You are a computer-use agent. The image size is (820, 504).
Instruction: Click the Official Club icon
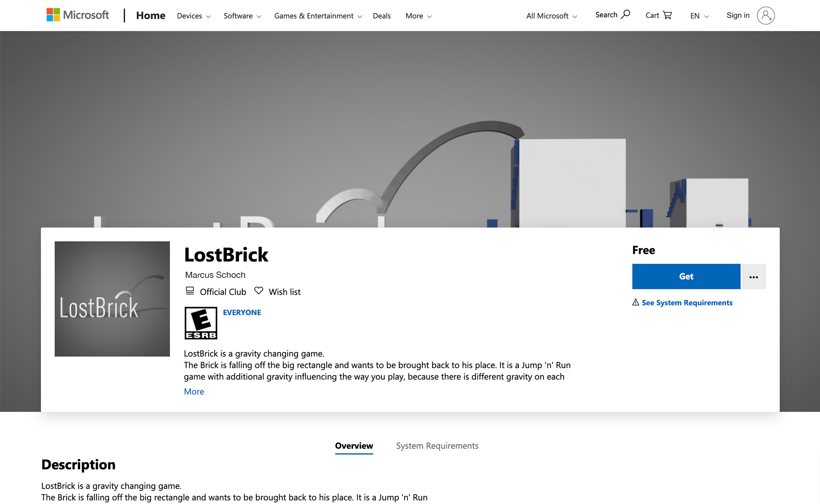[x=190, y=291]
